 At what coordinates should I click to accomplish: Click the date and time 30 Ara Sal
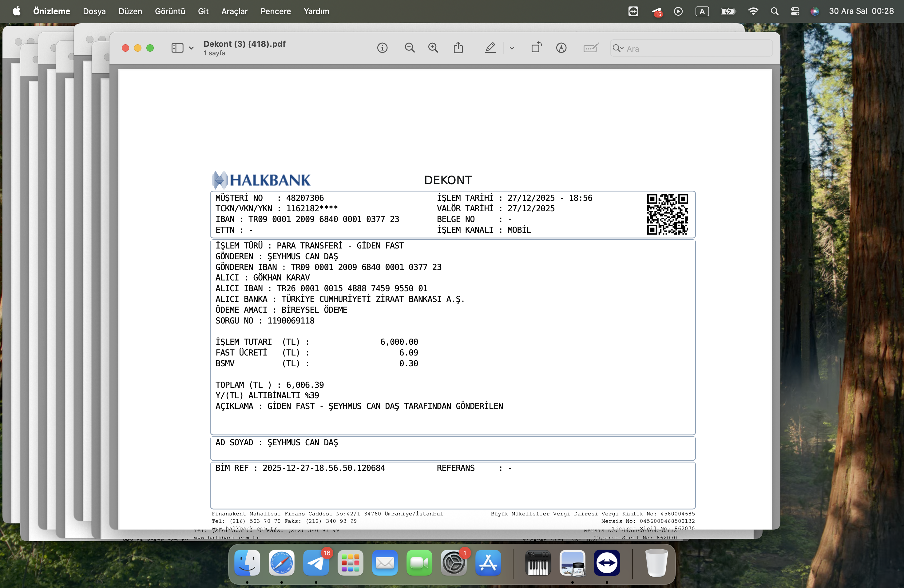coord(861,11)
